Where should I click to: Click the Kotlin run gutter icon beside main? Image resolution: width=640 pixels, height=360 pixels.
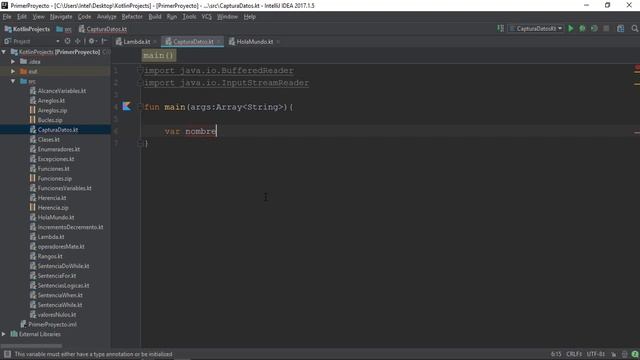click(127, 107)
